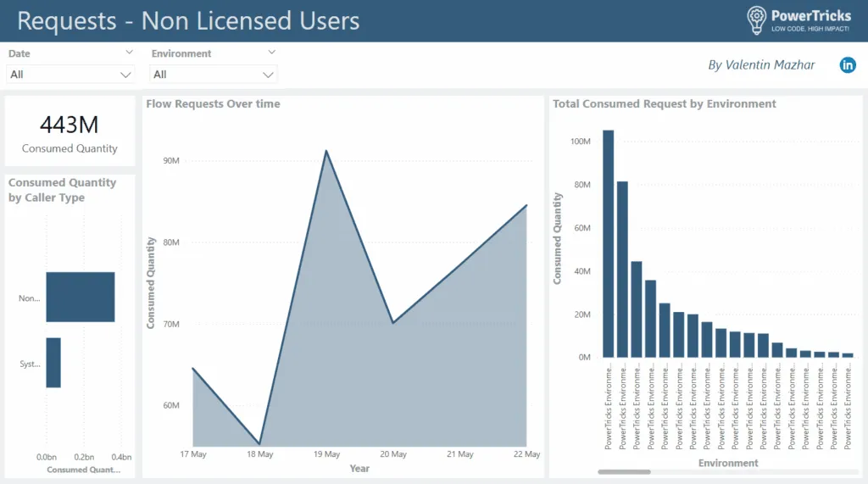Open the LinkedIn profile icon
Screen dimensions: 868x484
[848, 64]
